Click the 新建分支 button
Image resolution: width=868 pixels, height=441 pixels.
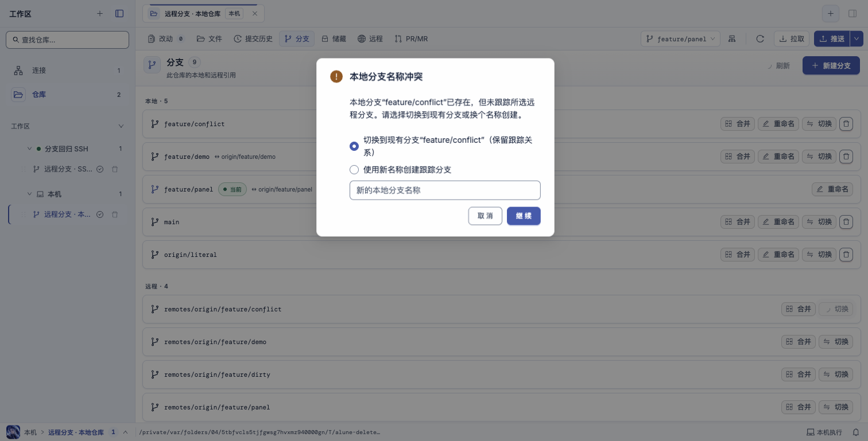click(x=831, y=66)
